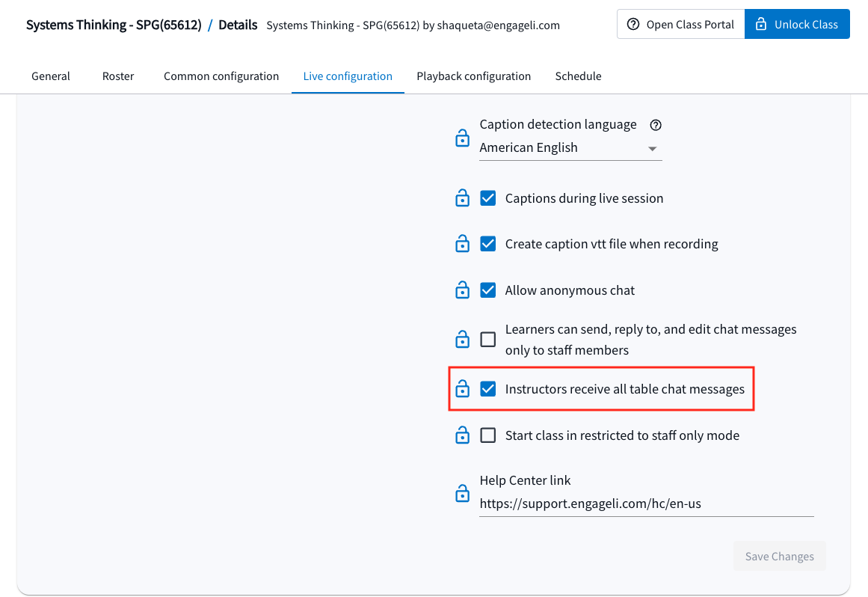Click lock icon beside Allow anonymous chat

coord(462,290)
